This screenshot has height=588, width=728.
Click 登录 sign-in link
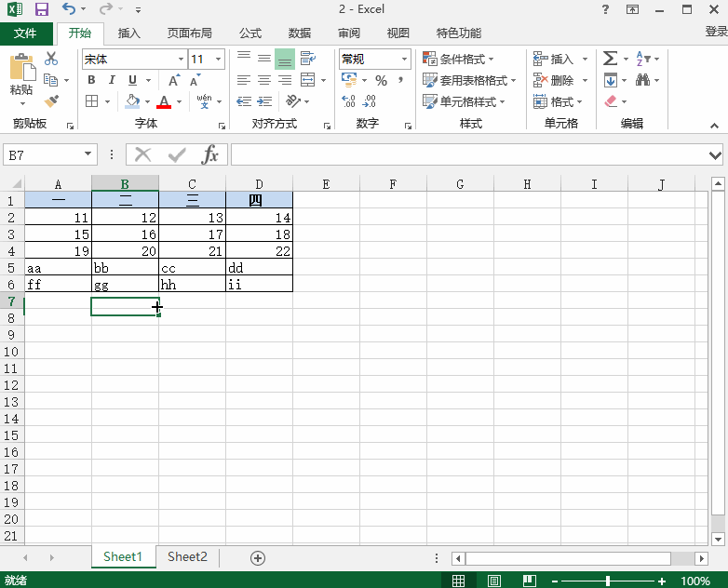pos(716,32)
